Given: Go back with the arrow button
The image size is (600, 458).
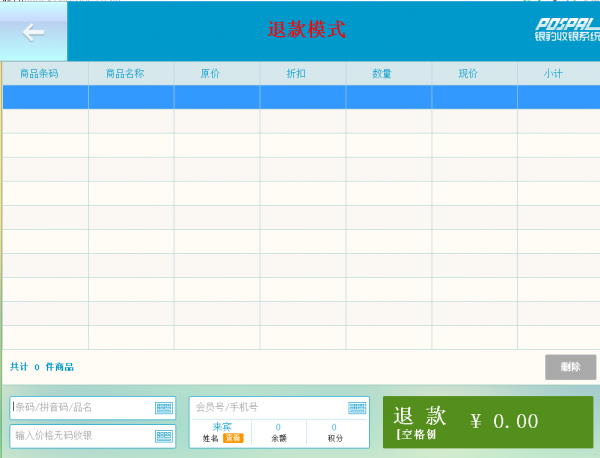Looking at the screenshot, I should point(33,31).
